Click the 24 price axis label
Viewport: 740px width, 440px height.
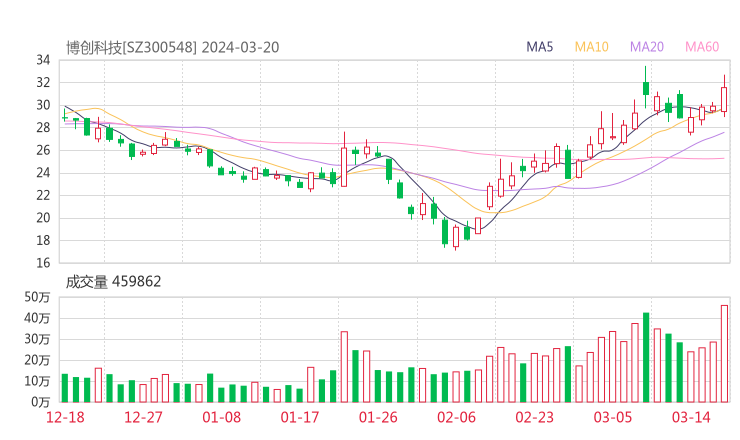[x=43, y=173]
